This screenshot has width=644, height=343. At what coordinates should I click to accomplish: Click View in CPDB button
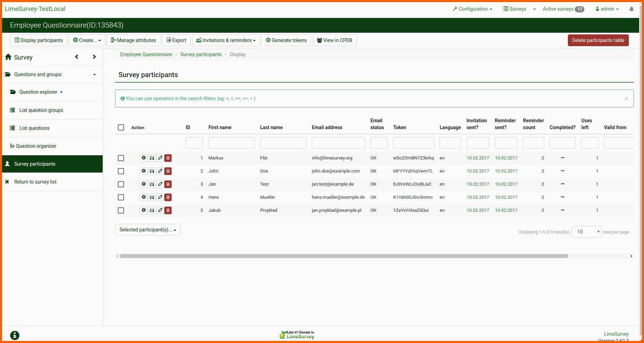coord(335,40)
